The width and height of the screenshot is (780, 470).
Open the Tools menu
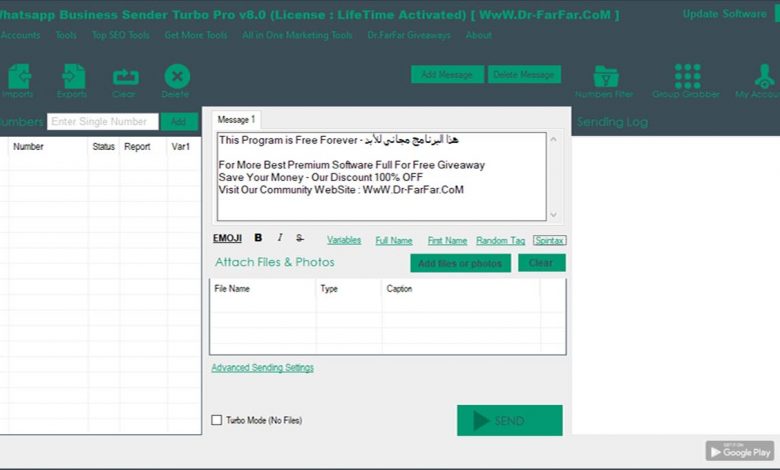[66, 35]
